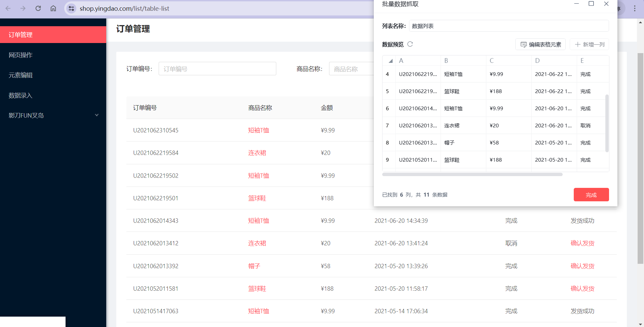Click 新增一列 to add a column
The height and width of the screenshot is (327, 644).
point(589,44)
